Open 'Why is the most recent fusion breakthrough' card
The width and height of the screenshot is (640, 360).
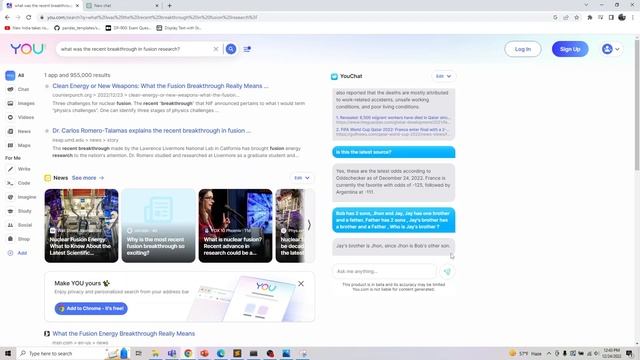click(158, 225)
